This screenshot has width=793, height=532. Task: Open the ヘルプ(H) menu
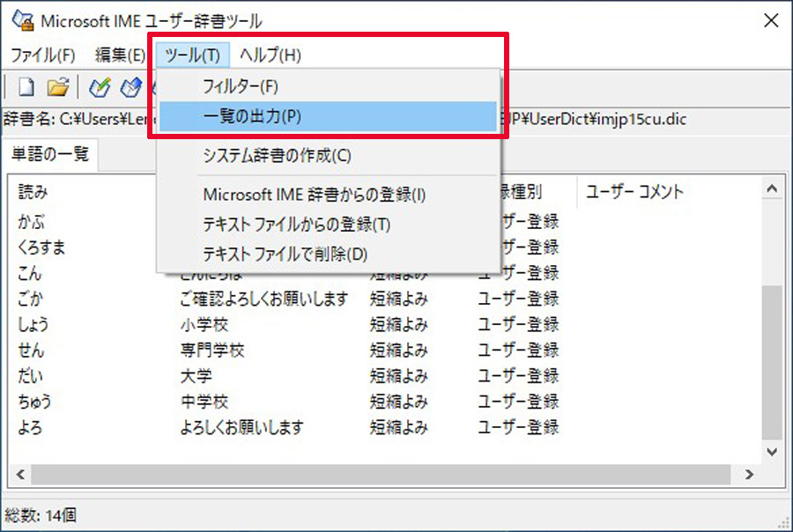tap(271, 55)
